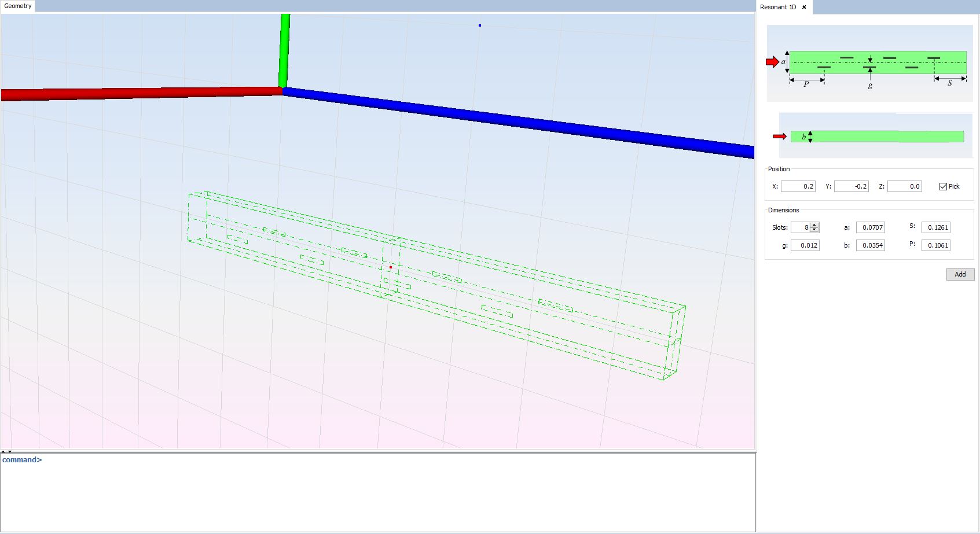Select the Resonant 1D tab

tap(778, 7)
